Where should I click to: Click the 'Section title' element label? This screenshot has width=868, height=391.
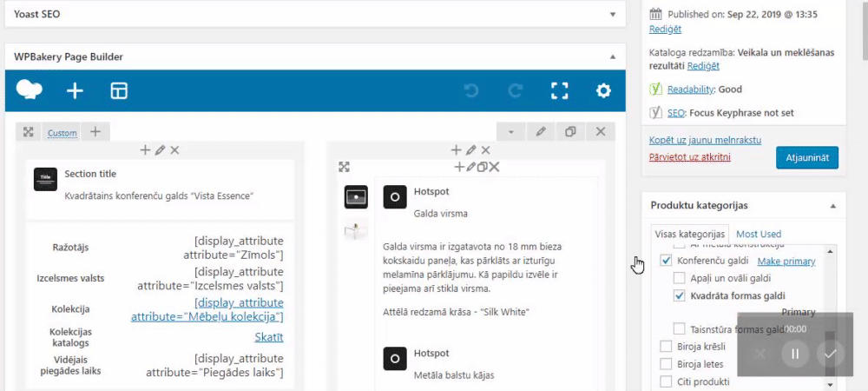[x=90, y=174]
